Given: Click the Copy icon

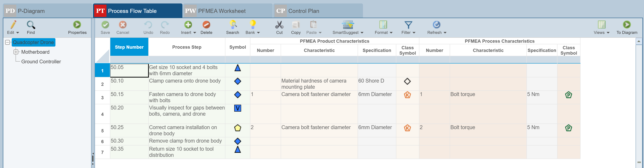Looking at the screenshot, I should click(x=296, y=25).
